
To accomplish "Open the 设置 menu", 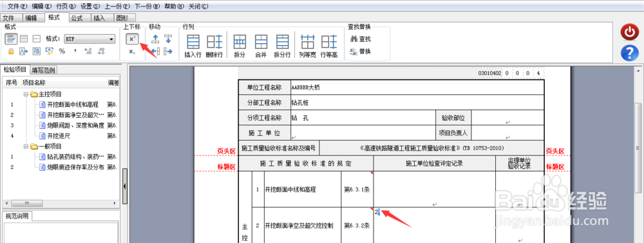I will 90,6.
